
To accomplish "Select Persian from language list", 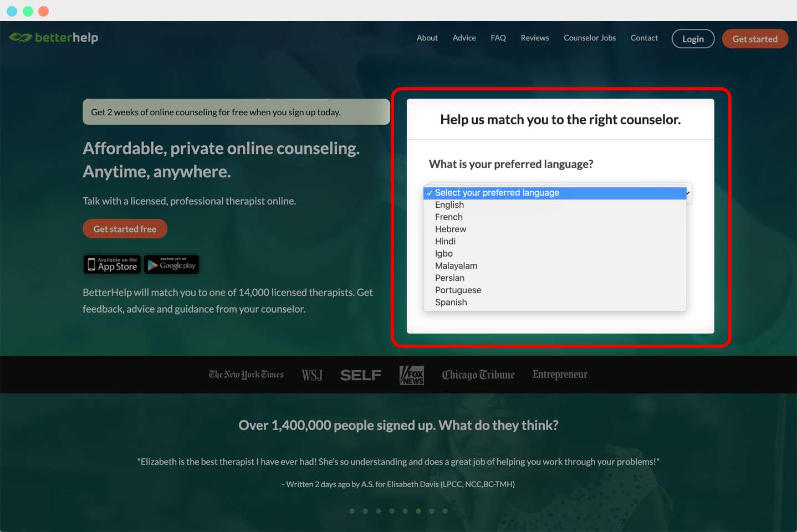I will pos(555,278).
